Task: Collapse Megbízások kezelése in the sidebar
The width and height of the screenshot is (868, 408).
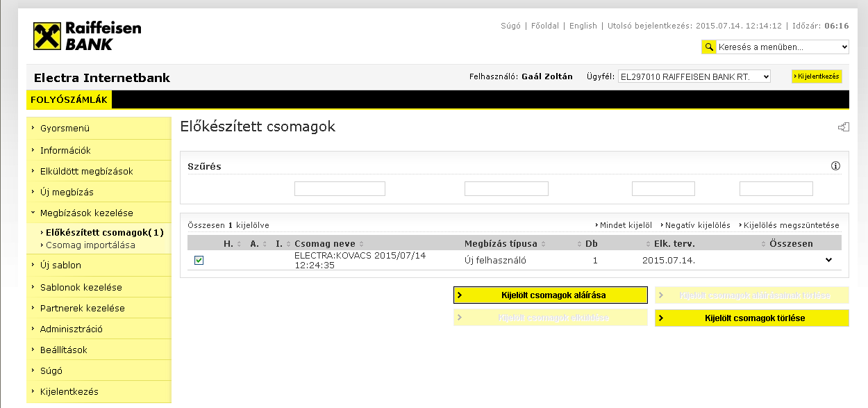Action: (98, 213)
